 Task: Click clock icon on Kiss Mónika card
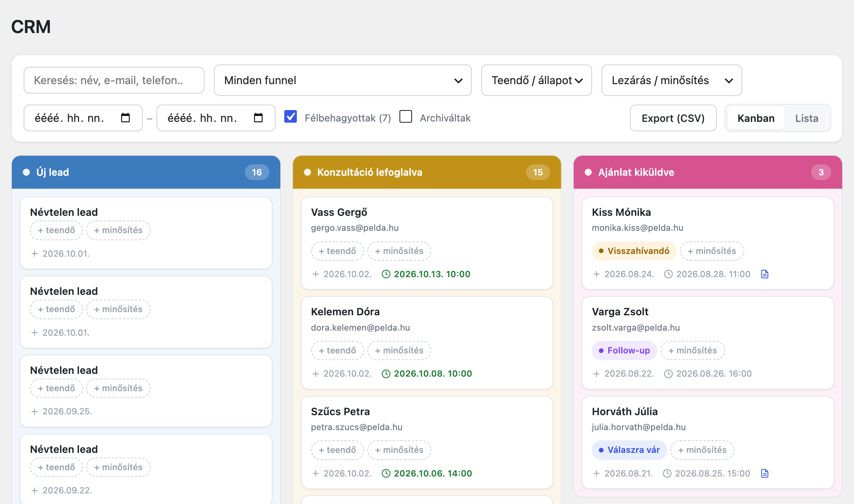coord(668,274)
